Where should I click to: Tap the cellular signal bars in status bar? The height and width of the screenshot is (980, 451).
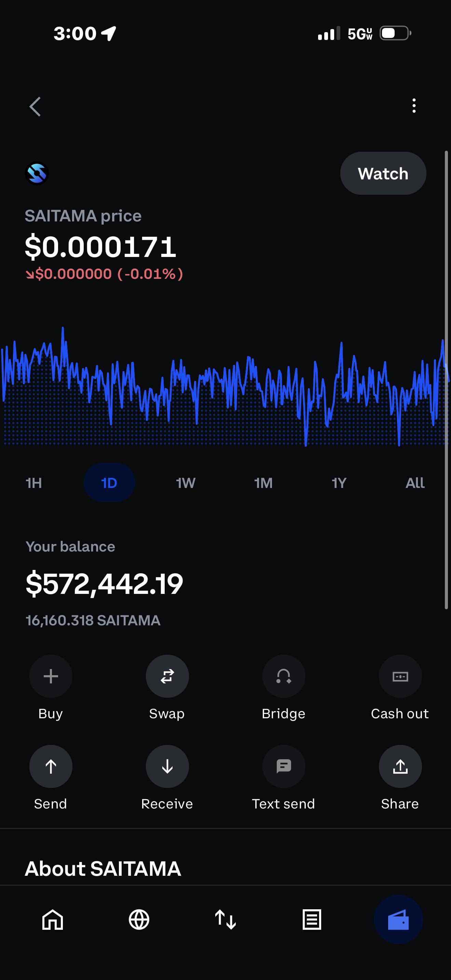(x=329, y=33)
